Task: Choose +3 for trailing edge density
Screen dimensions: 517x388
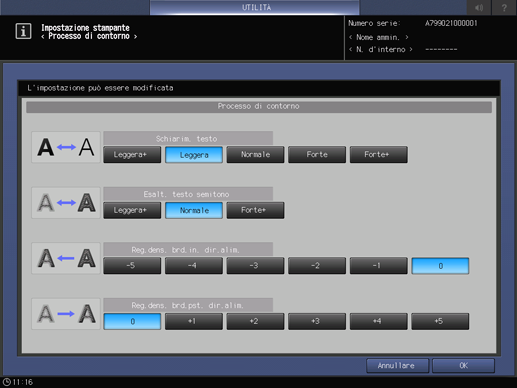Action: tap(317, 321)
